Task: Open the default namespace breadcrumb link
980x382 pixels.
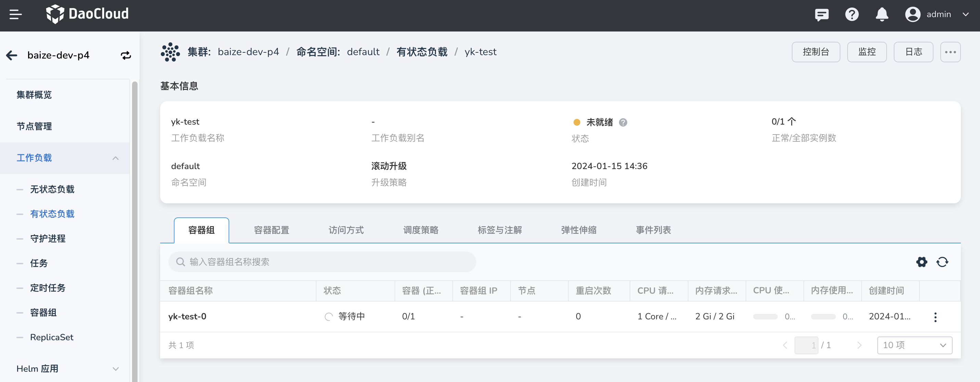Action: point(363,52)
